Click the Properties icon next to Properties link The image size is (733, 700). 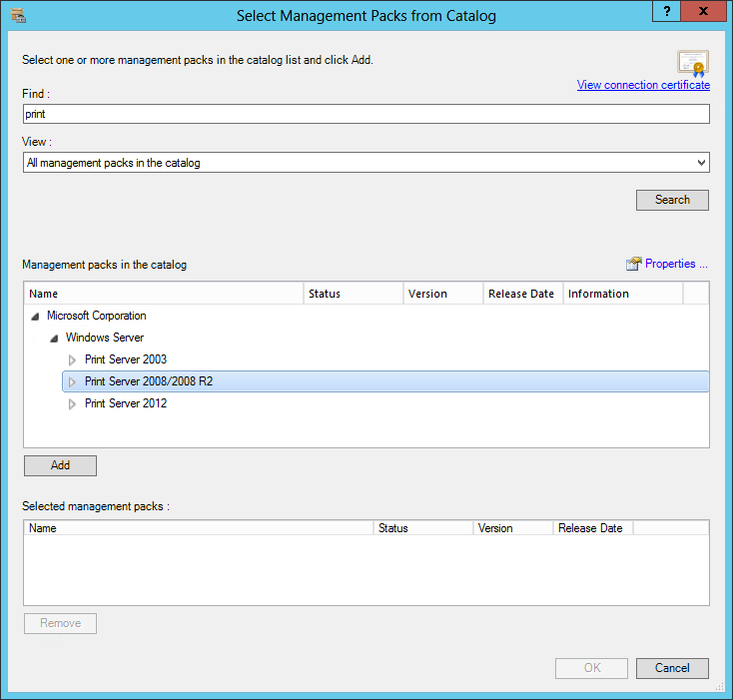point(633,264)
